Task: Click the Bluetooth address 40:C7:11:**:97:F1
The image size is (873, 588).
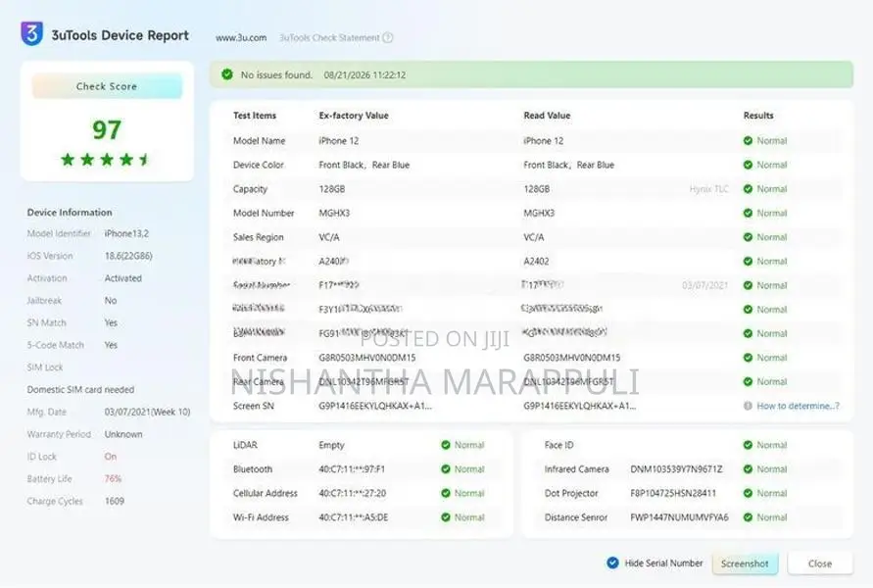Action: [352, 469]
